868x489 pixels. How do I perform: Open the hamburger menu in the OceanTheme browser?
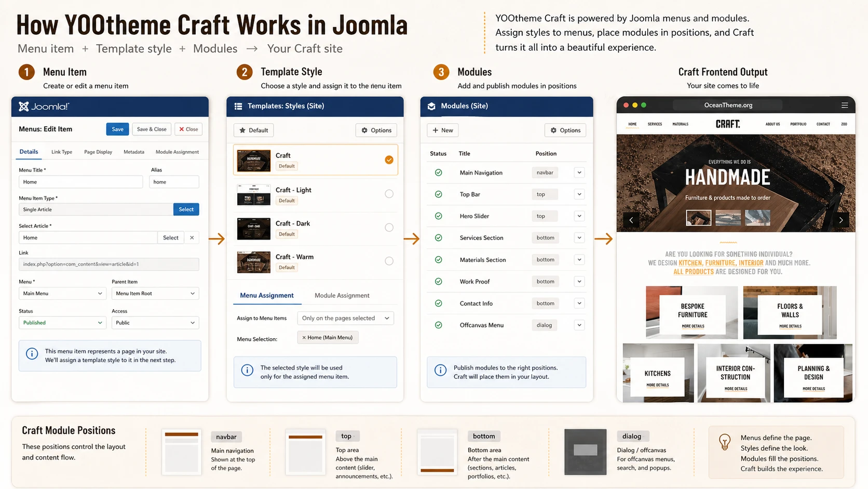coord(845,105)
